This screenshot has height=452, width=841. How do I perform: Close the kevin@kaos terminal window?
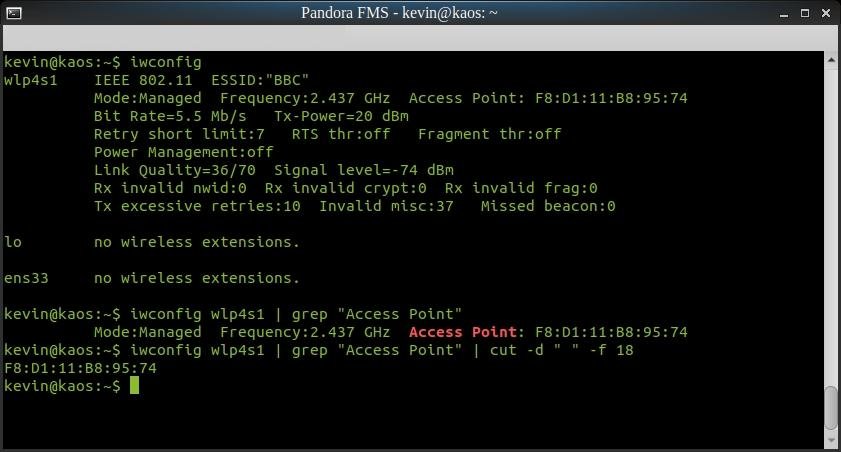826,13
